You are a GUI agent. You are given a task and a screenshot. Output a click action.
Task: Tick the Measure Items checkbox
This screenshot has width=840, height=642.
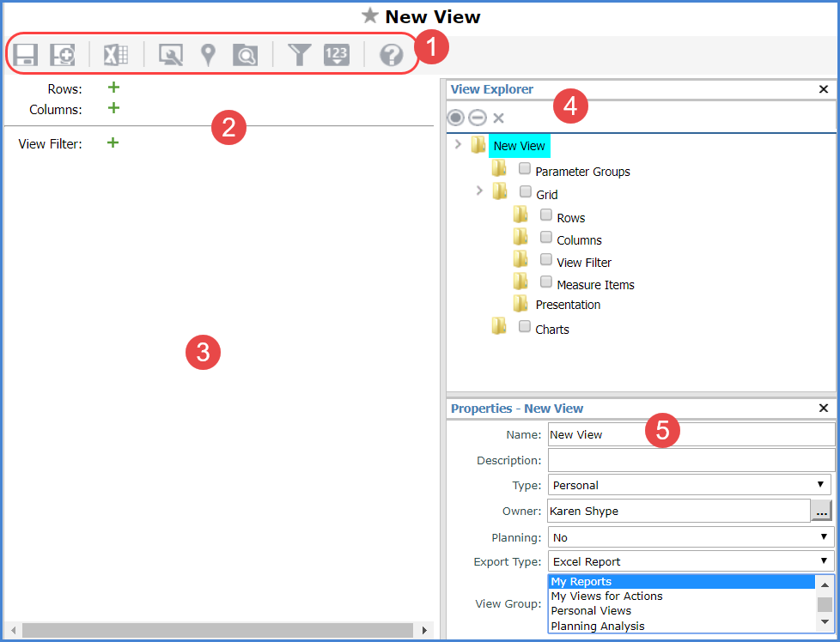pyautogui.click(x=546, y=282)
